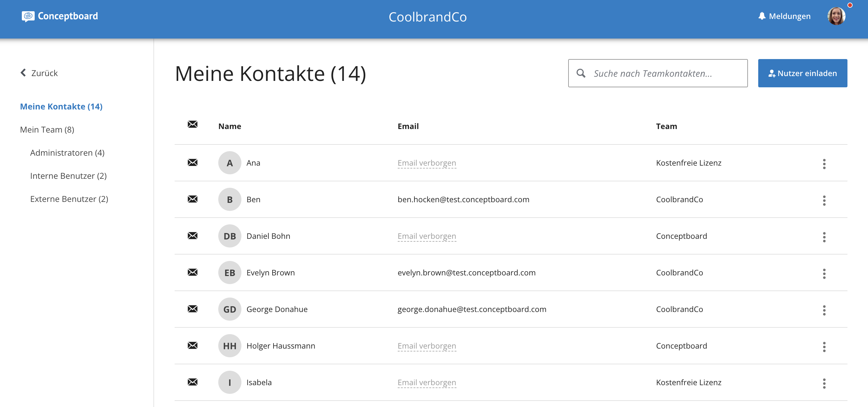The image size is (868, 407).
Task: Click the envelope icon for George Donahue
Action: [x=192, y=309]
